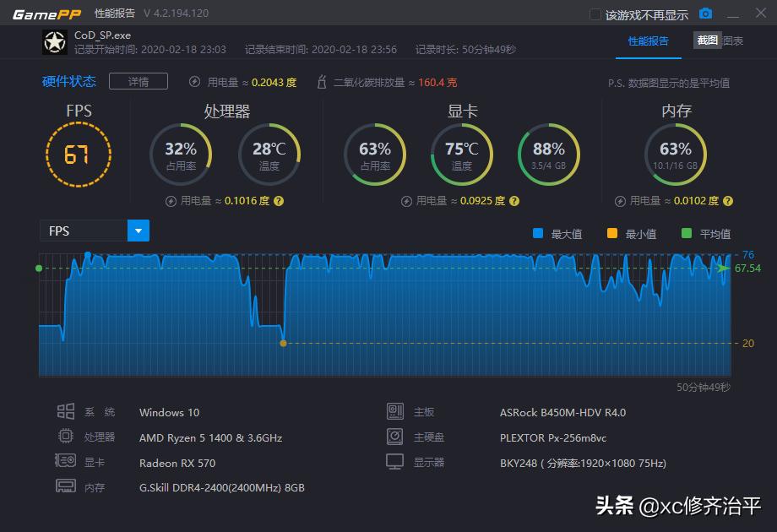777x532 pixels.
Task: Click the text PLEXTOR Px-256m8vc
Action: click(553, 438)
